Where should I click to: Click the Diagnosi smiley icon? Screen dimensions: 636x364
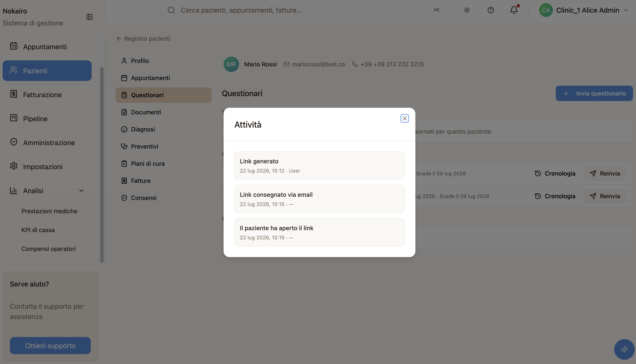point(124,130)
